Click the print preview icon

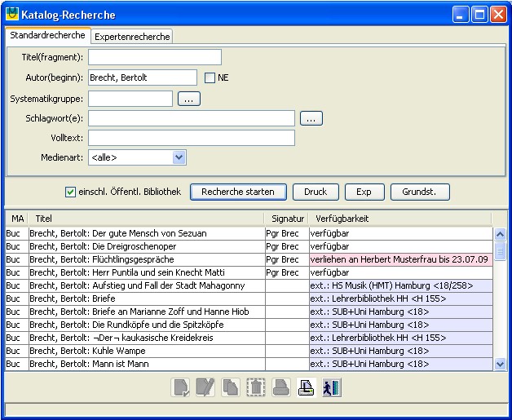click(307, 388)
